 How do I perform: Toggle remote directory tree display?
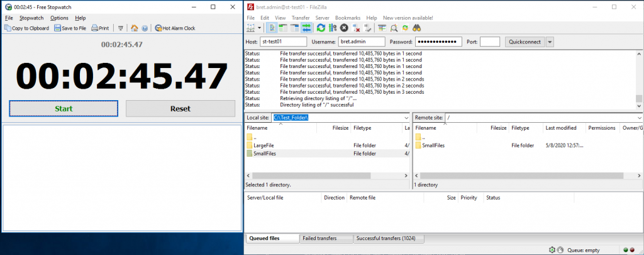[x=294, y=28]
